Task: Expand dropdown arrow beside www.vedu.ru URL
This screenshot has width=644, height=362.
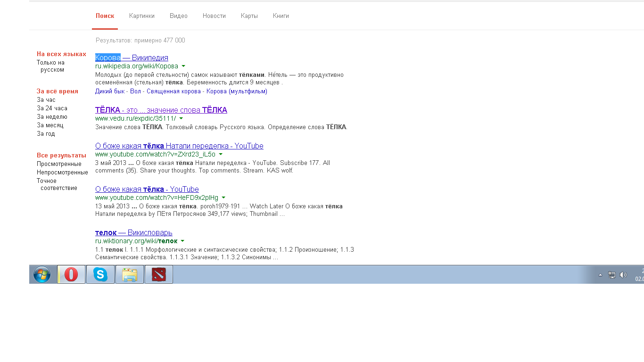Action: [181, 119]
